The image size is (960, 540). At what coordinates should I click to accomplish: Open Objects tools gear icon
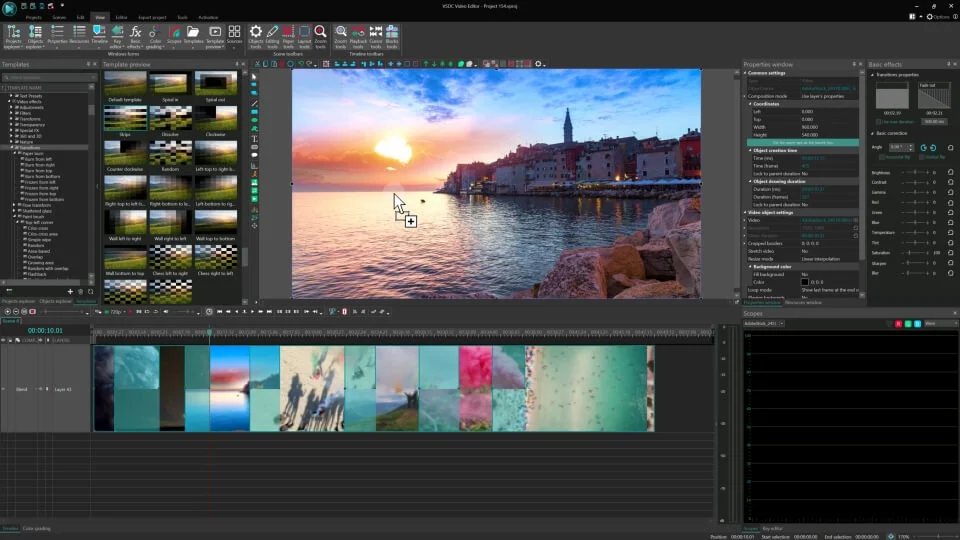click(x=255, y=37)
